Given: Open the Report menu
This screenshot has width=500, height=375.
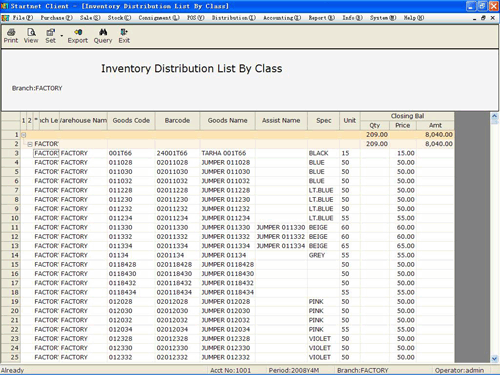Looking at the screenshot, I should 322,18.
